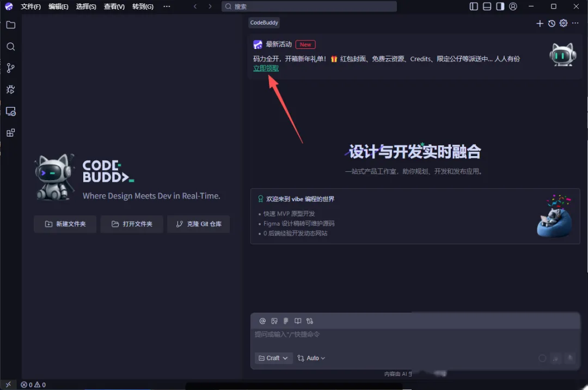Image resolution: width=588 pixels, height=390 pixels.
Task: Click the remote window icon in status bar
Action: (x=8, y=385)
